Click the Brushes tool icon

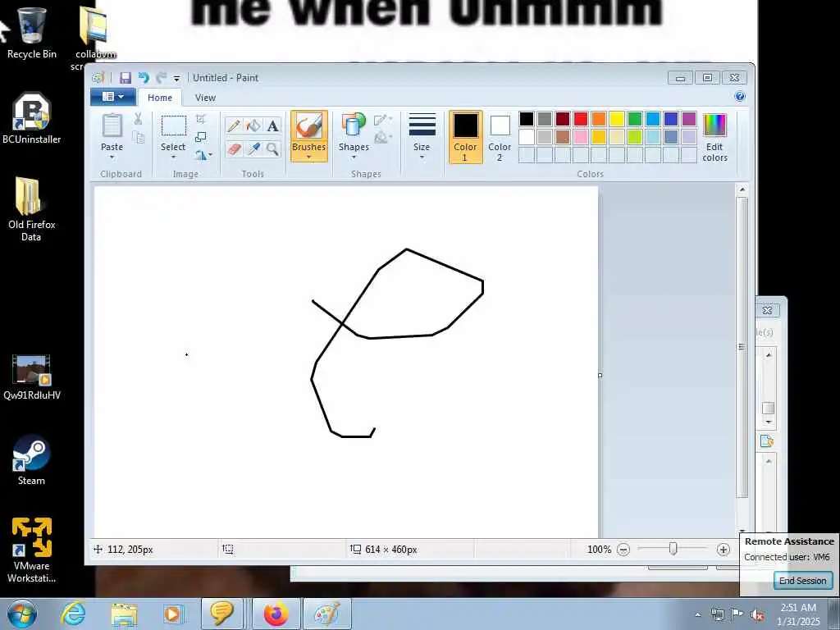tap(309, 126)
